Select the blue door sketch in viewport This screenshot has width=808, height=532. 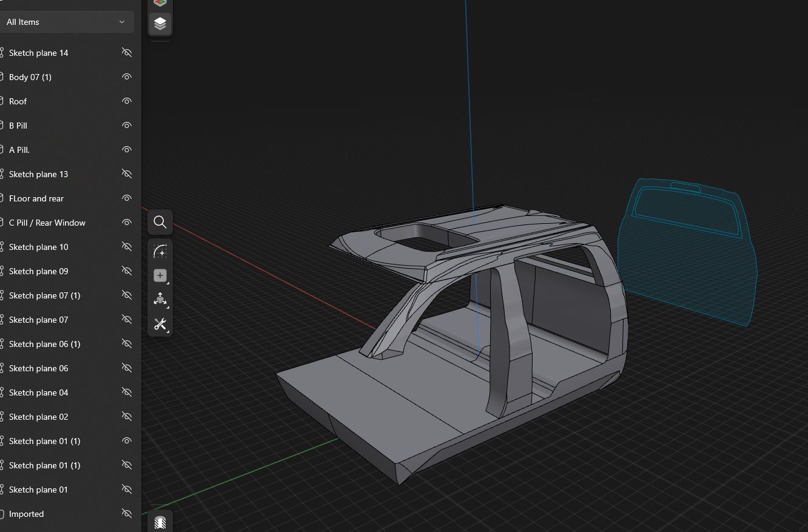[688, 252]
